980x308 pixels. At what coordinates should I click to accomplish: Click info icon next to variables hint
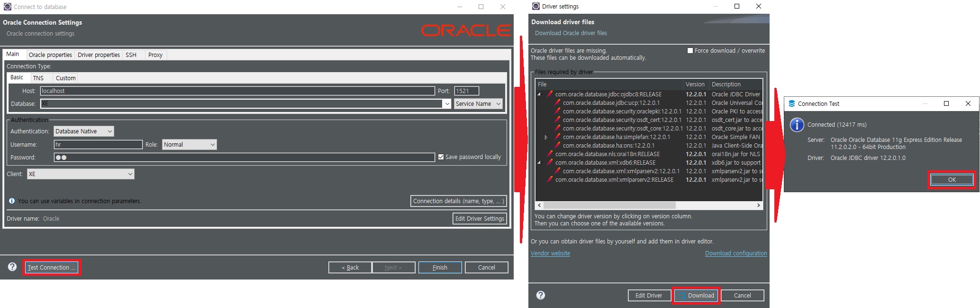12,201
